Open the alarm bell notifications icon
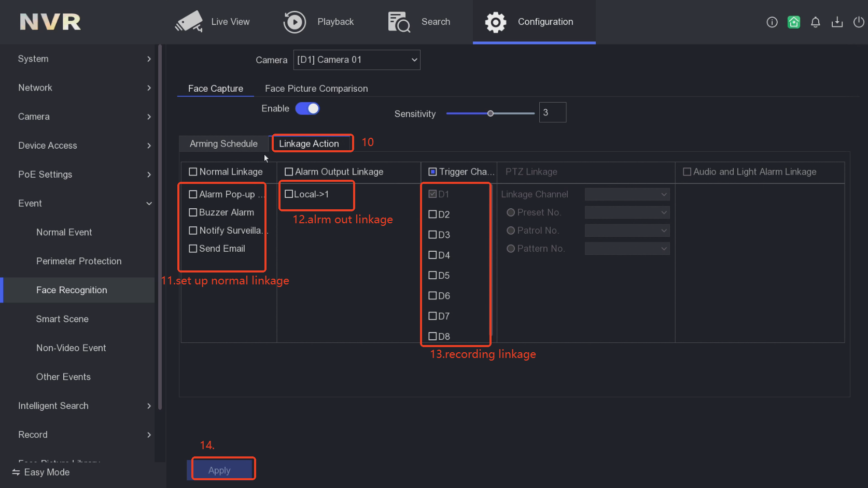 point(816,22)
